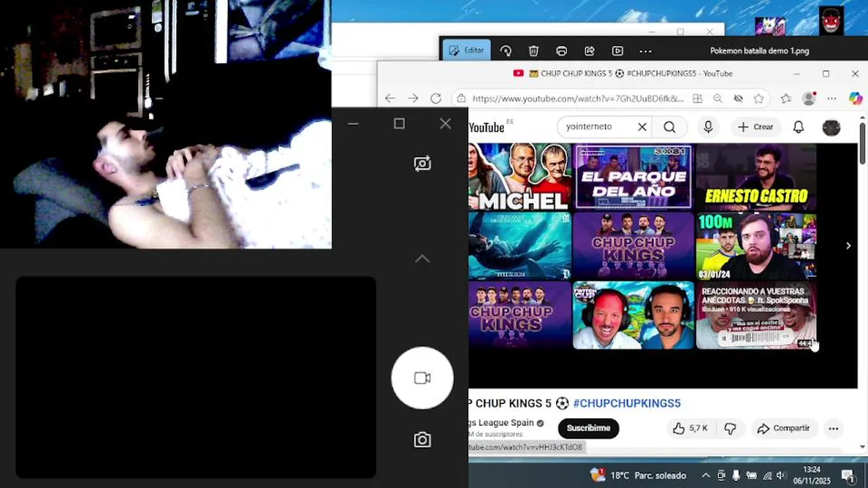Dislike the video
Viewport: 868px width, 488px height.
[730, 428]
